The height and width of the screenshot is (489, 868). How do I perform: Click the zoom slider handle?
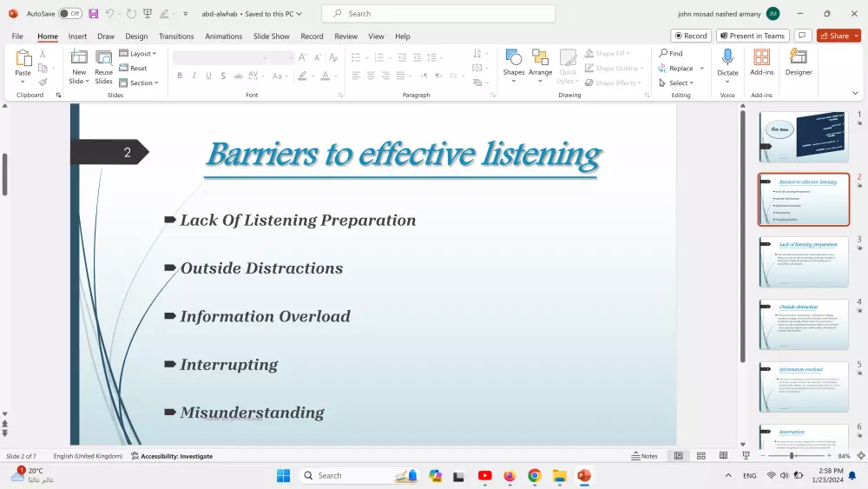point(792,456)
